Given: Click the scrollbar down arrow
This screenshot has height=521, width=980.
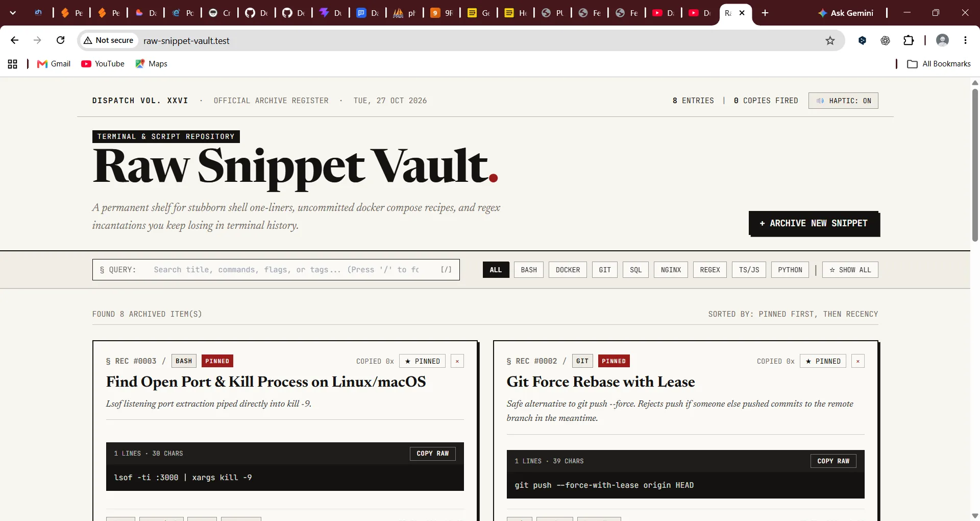Looking at the screenshot, I should point(975,516).
